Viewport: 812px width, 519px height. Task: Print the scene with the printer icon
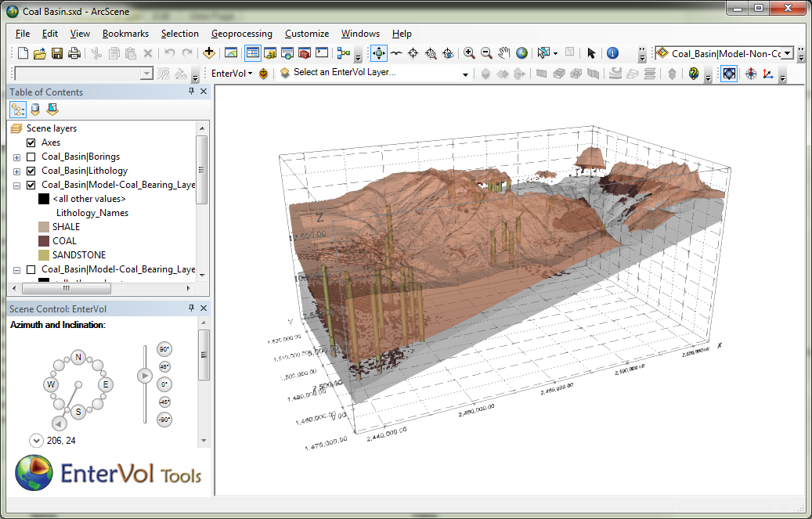coord(74,52)
